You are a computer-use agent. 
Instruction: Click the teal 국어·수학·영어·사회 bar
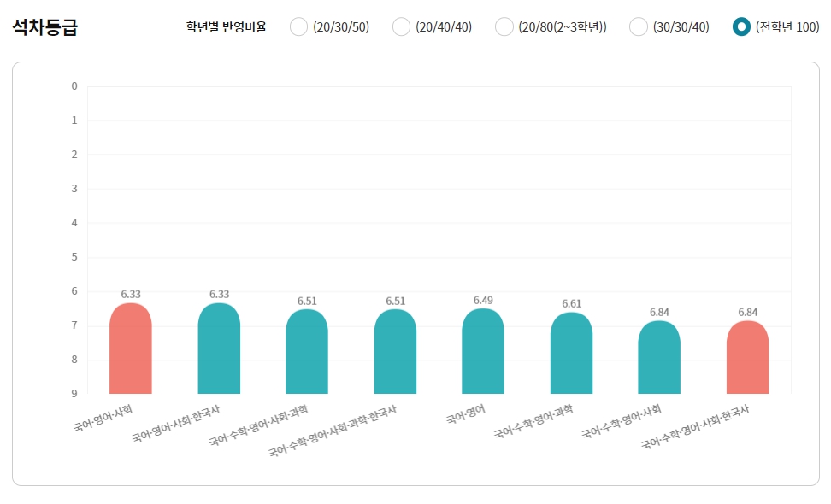(659, 357)
